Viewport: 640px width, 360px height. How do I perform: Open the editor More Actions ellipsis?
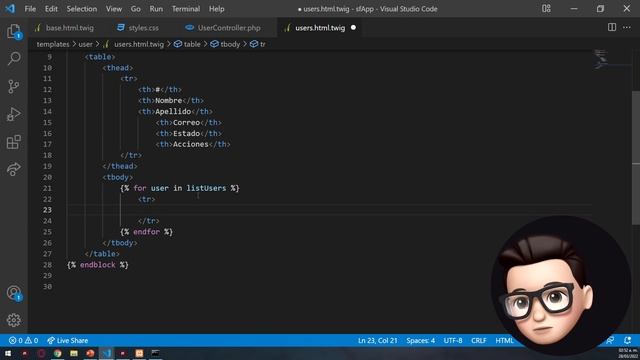pos(627,27)
